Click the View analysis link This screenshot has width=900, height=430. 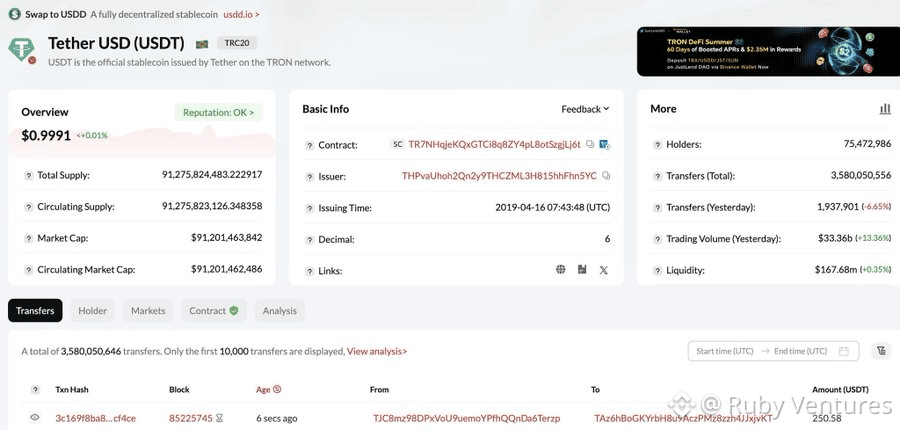tap(377, 351)
